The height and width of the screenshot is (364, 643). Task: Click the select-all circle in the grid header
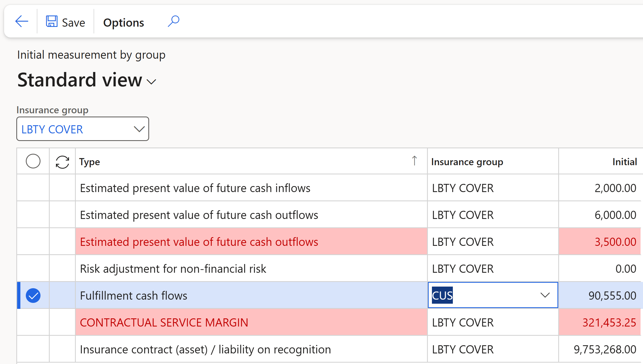[x=33, y=161]
